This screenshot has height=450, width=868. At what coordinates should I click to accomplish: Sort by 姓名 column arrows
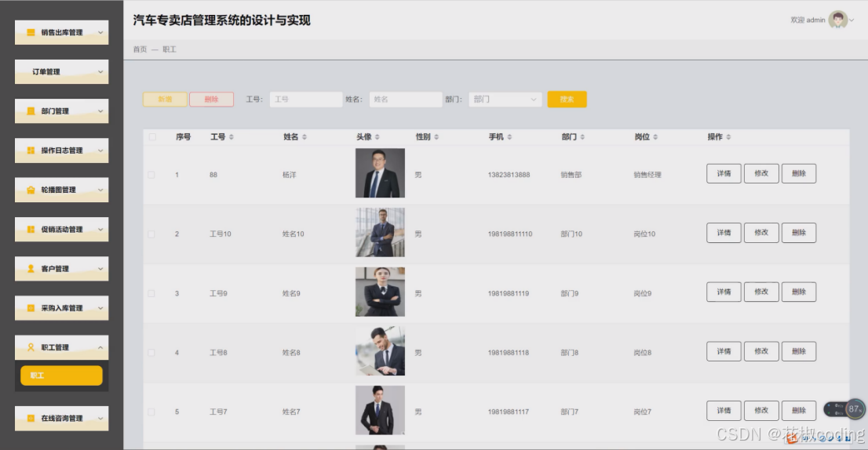(305, 137)
